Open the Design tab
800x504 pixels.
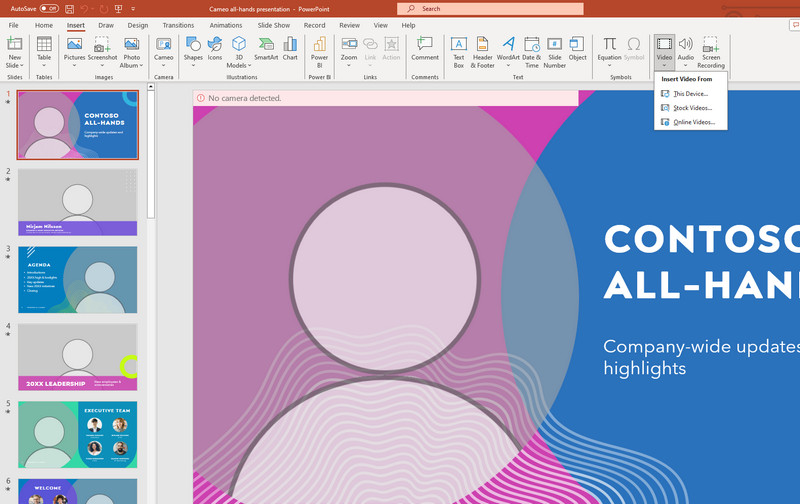(x=138, y=25)
